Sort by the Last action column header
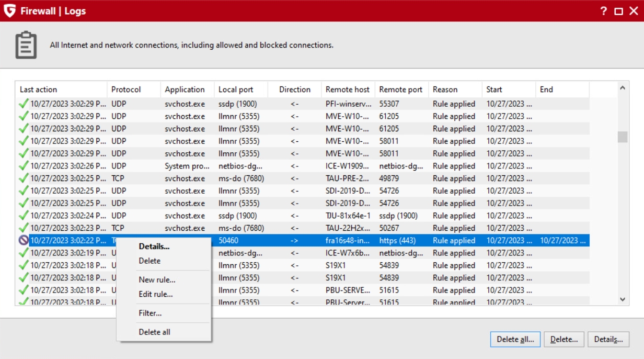 (61, 89)
